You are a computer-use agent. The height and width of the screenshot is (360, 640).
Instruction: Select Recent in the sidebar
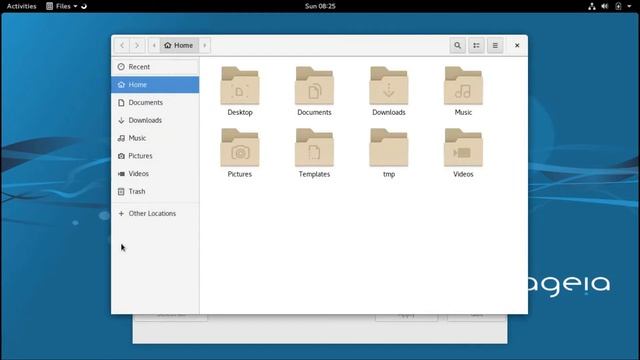155,67
